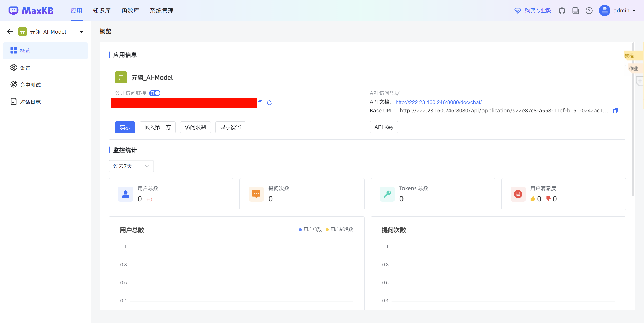Click the 演示 button
The width and height of the screenshot is (644, 323).
tap(125, 127)
